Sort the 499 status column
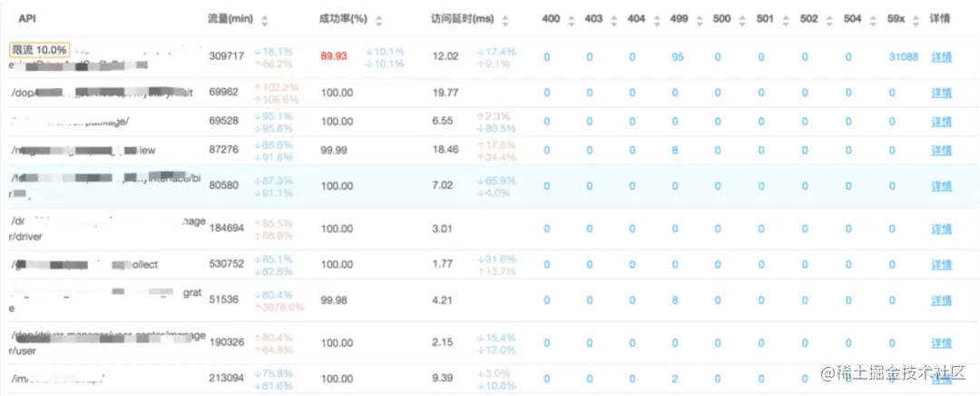Image resolution: width=980 pixels, height=396 pixels. (x=699, y=20)
